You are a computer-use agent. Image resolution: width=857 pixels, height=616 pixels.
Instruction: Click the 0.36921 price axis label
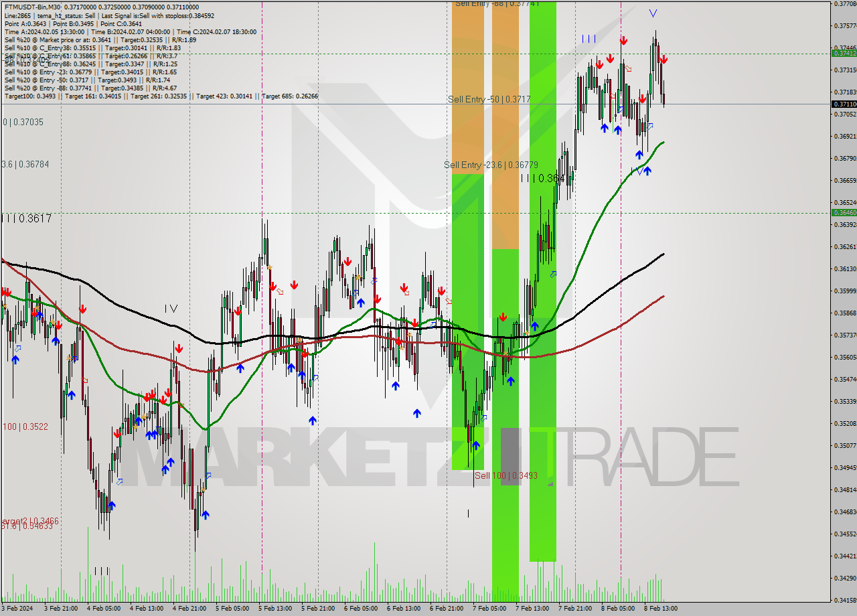[846, 136]
